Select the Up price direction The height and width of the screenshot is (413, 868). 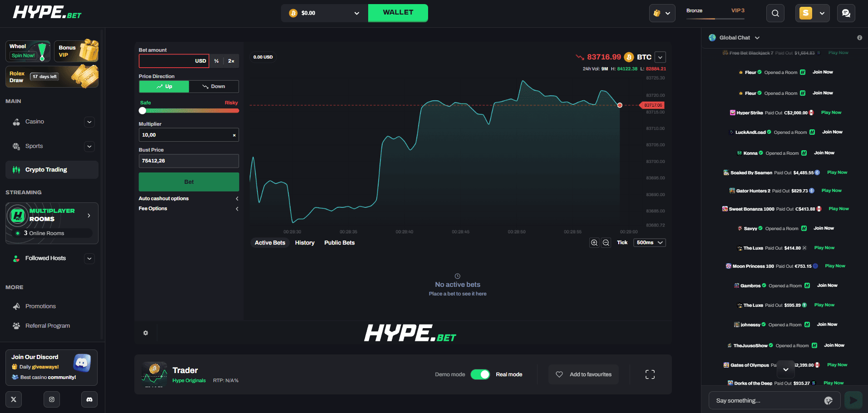(164, 86)
